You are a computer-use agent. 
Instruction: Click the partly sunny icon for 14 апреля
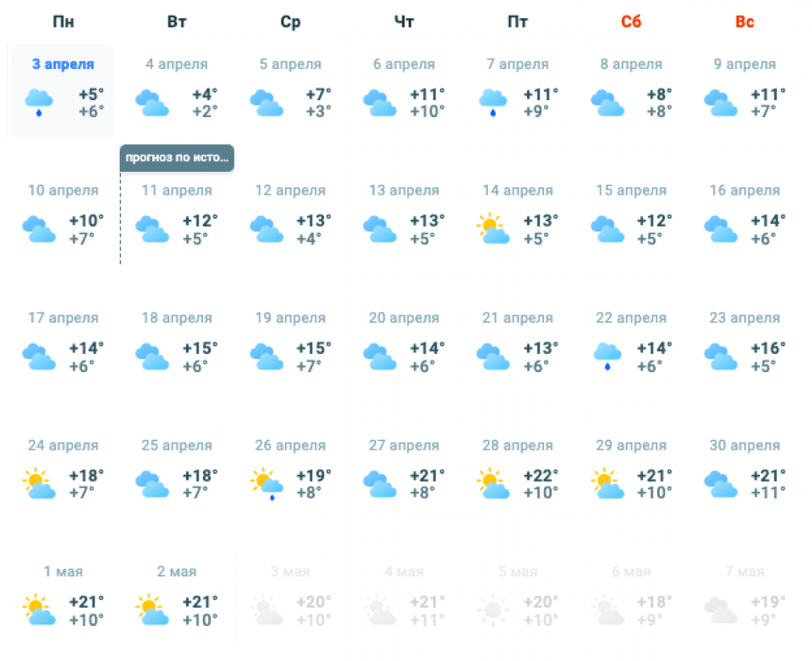click(x=493, y=229)
